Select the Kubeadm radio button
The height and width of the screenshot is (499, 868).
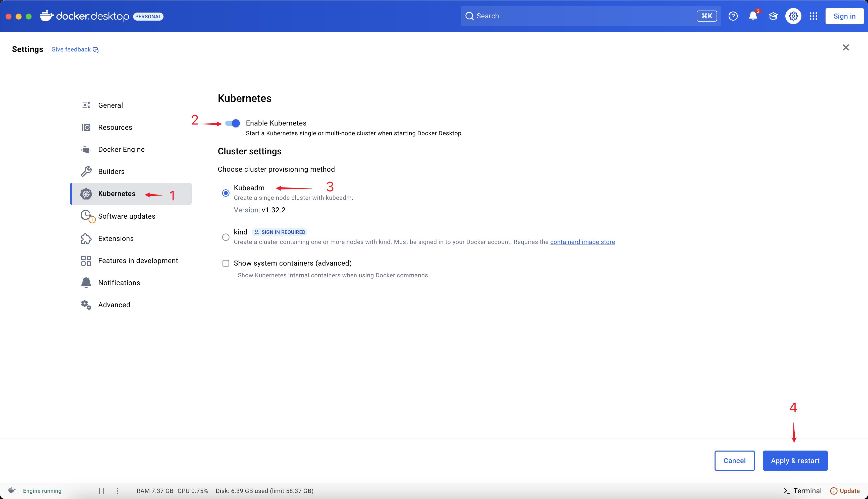tap(226, 193)
